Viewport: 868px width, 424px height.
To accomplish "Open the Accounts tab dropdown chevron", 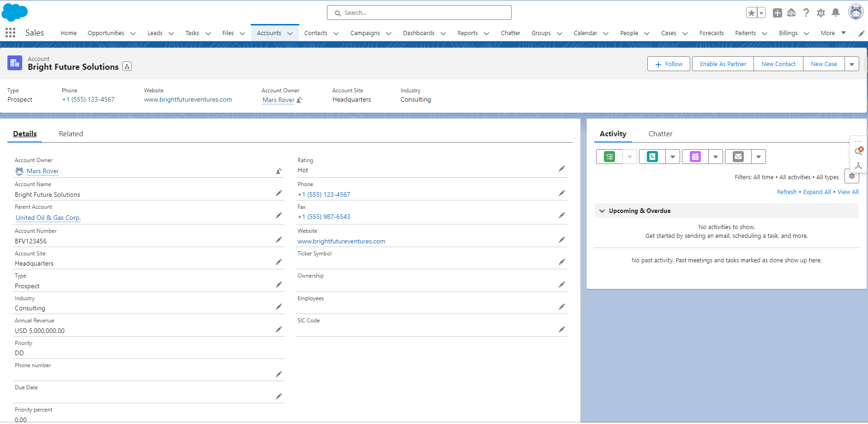I will tap(290, 33).
